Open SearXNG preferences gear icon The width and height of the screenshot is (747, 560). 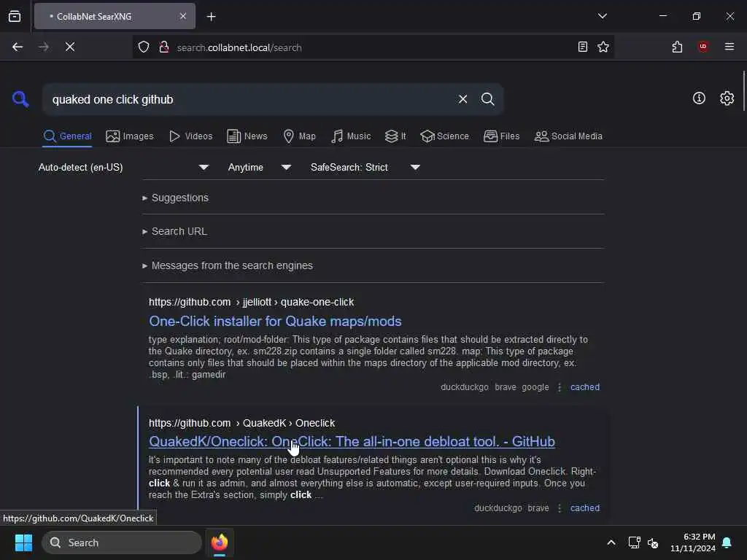(x=727, y=98)
